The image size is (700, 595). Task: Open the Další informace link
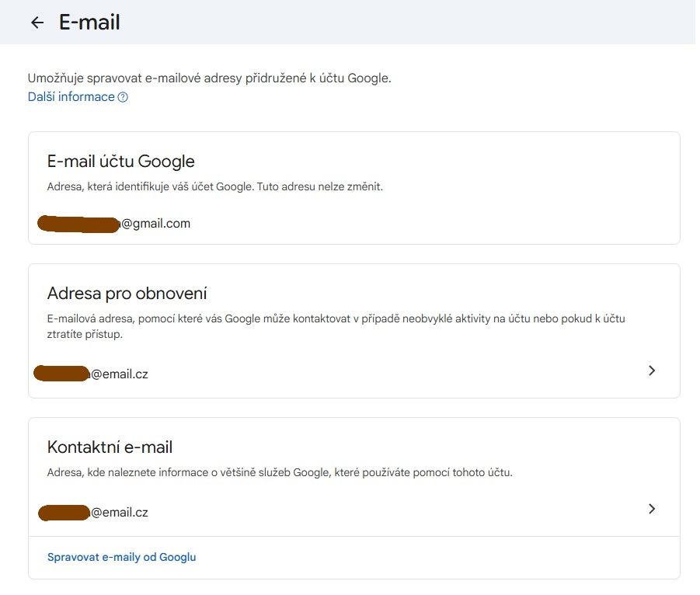click(x=71, y=97)
